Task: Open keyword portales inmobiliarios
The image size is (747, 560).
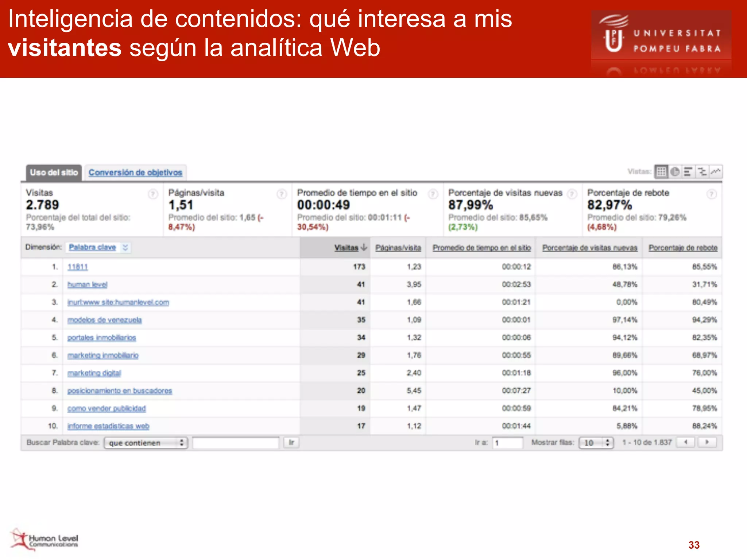Action: tap(102, 338)
